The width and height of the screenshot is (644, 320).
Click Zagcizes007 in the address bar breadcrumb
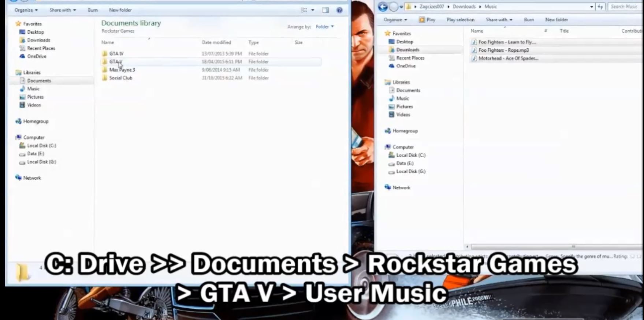tap(432, 7)
